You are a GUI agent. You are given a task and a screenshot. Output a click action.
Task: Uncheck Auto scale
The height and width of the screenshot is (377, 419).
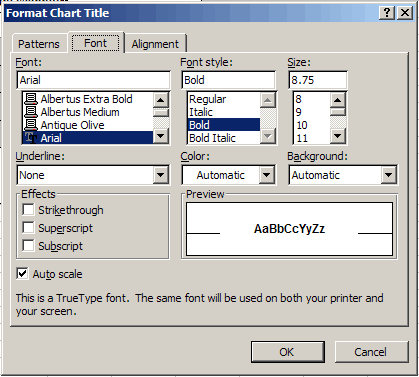23,274
